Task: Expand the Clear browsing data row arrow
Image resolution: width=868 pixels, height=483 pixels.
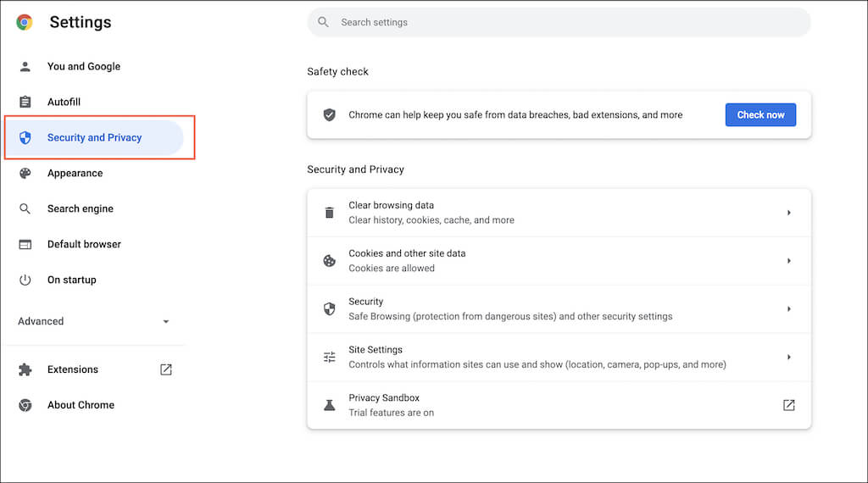Action: [x=788, y=213]
